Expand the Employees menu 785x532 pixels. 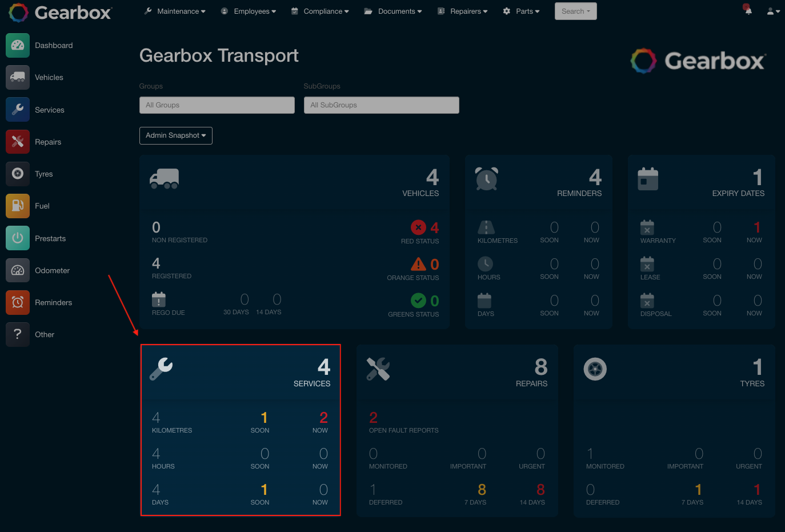coord(249,11)
